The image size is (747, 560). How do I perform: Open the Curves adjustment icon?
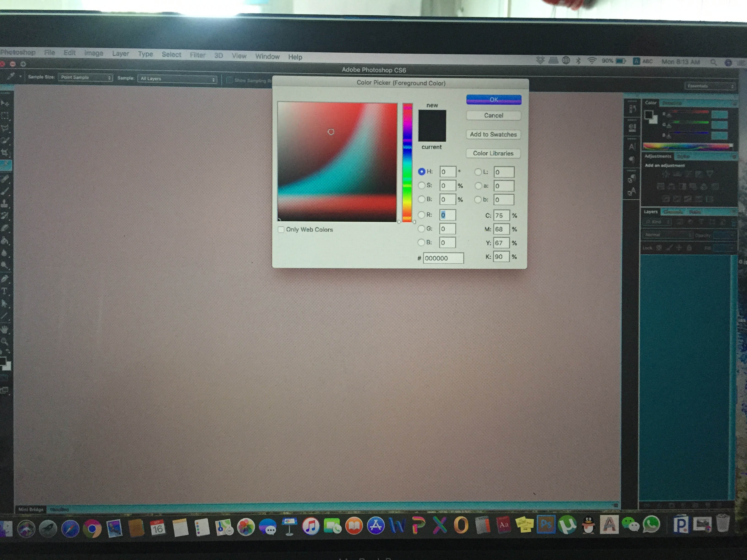[687, 175]
